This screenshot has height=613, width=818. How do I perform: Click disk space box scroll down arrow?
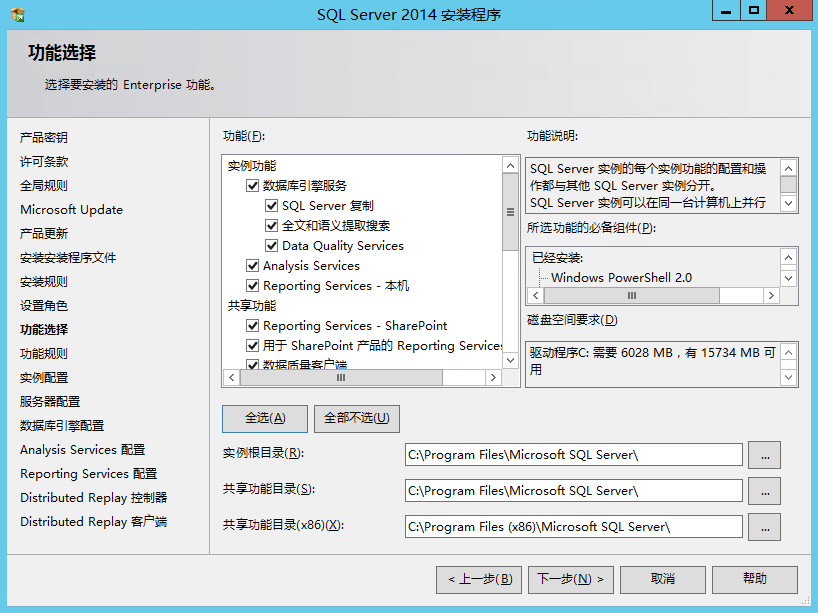point(788,377)
